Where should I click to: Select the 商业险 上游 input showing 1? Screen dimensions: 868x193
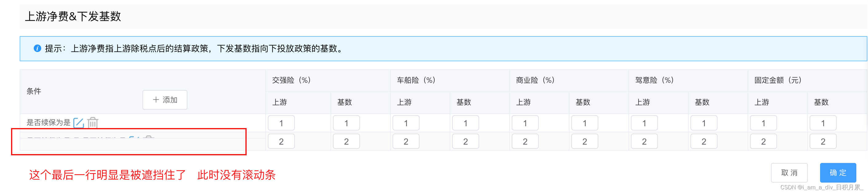coord(525,123)
